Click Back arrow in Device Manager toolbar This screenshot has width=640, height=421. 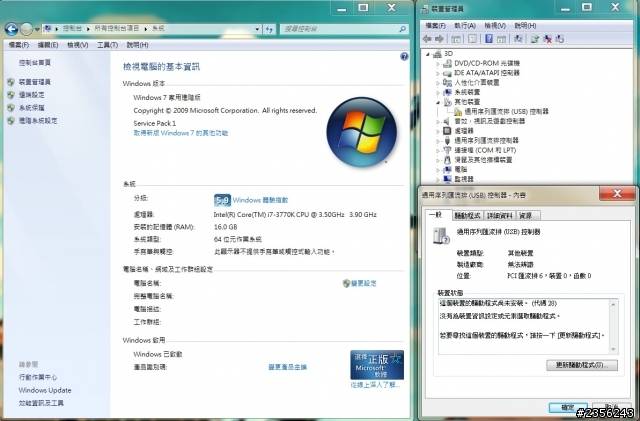coord(427,39)
